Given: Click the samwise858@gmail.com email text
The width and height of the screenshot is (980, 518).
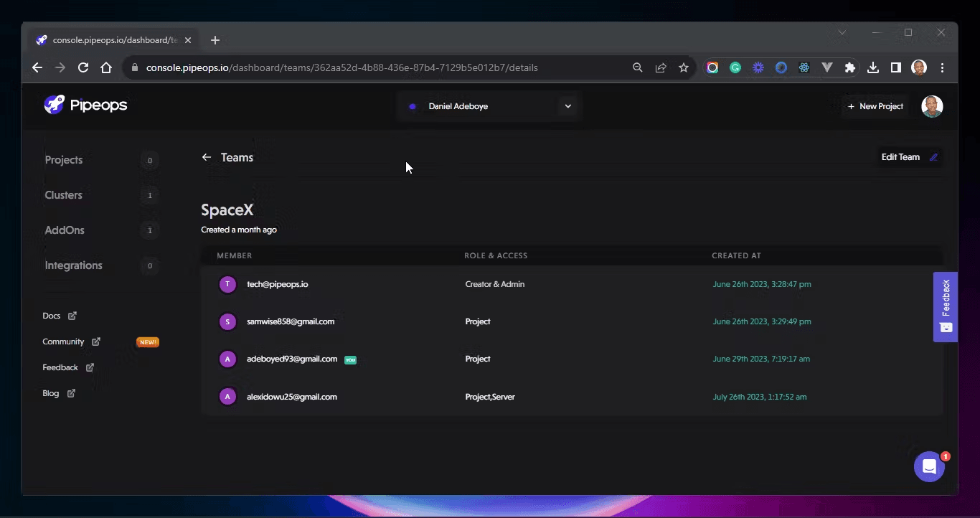Looking at the screenshot, I should click(291, 321).
